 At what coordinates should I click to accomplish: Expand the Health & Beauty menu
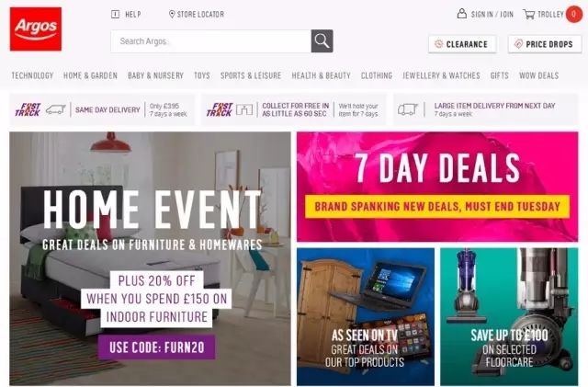321,75
